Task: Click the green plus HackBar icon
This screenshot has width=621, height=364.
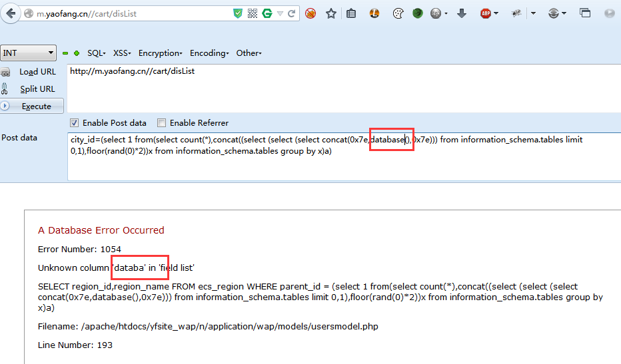Action: tap(77, 53)
